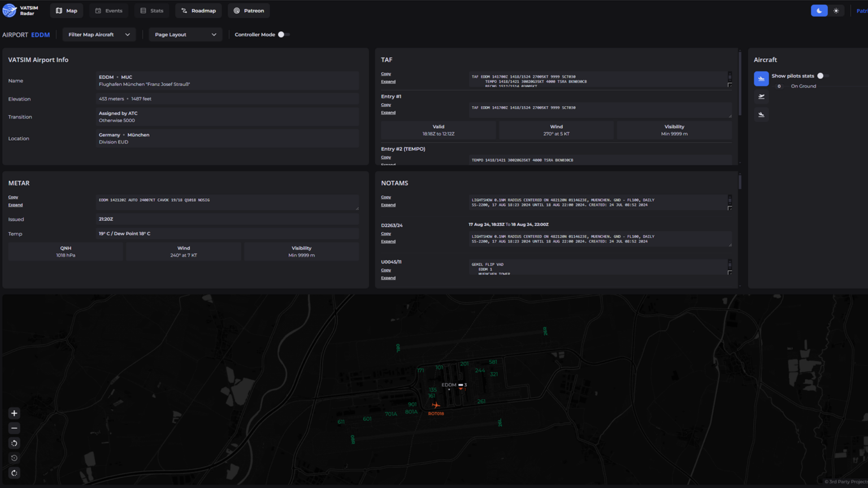
Task: Click the blue on-ground aircraft icon
Action: pyautogui.click(x=761, y=79)
